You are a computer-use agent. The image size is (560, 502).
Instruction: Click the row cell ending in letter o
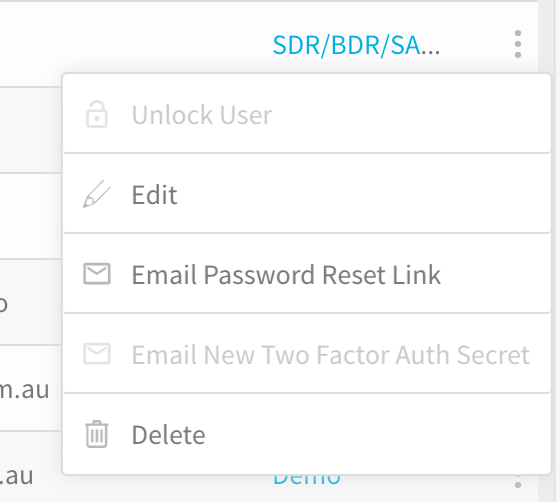(4, 304)
